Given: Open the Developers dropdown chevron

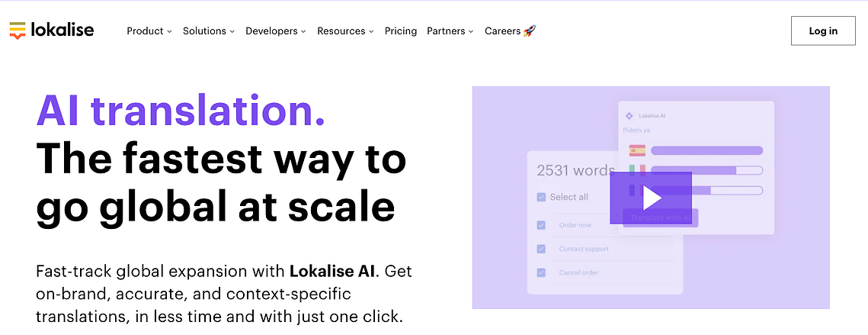Looking at the screenshot, I should (x=303, y=31).
